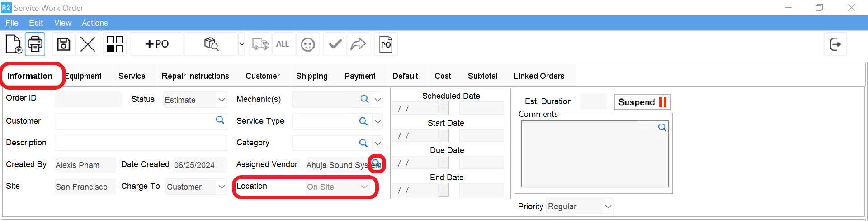This screenshot has width=868, height=221.
Task: Click the +PO toolbar button
Action: 157,44
